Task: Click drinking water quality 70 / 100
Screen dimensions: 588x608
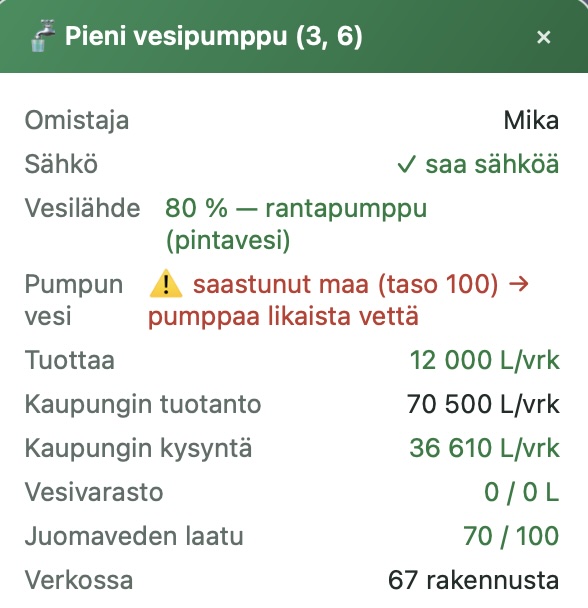Action: coord(511,536)
